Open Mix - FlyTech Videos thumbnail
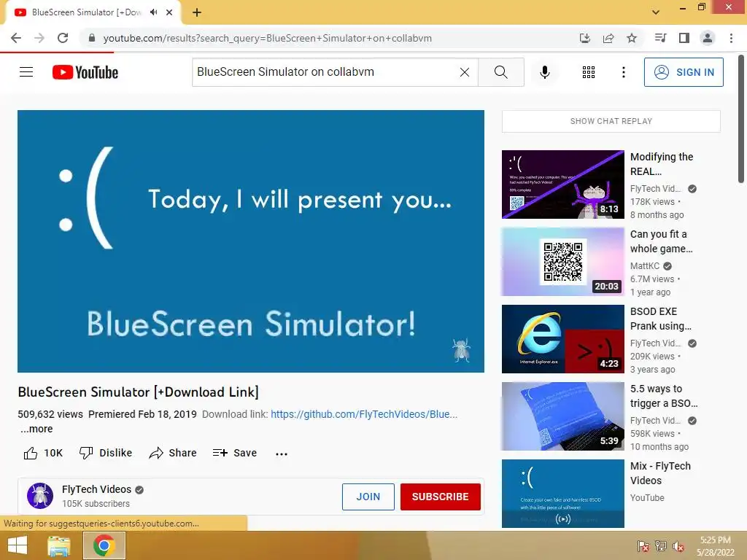This screenshot has width=747, height=560. point(563,494)
